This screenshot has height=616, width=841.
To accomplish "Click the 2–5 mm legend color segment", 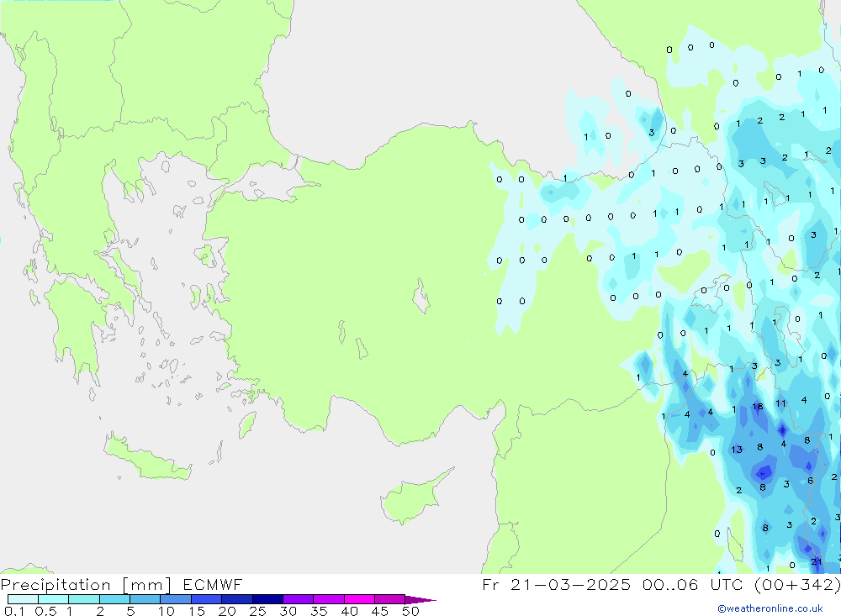I will [x=114, y=599].
